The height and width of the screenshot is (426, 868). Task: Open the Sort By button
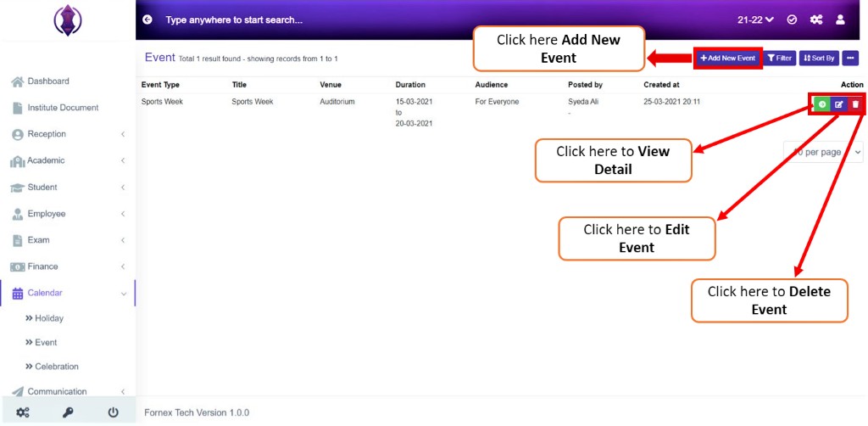pos(820,59)
